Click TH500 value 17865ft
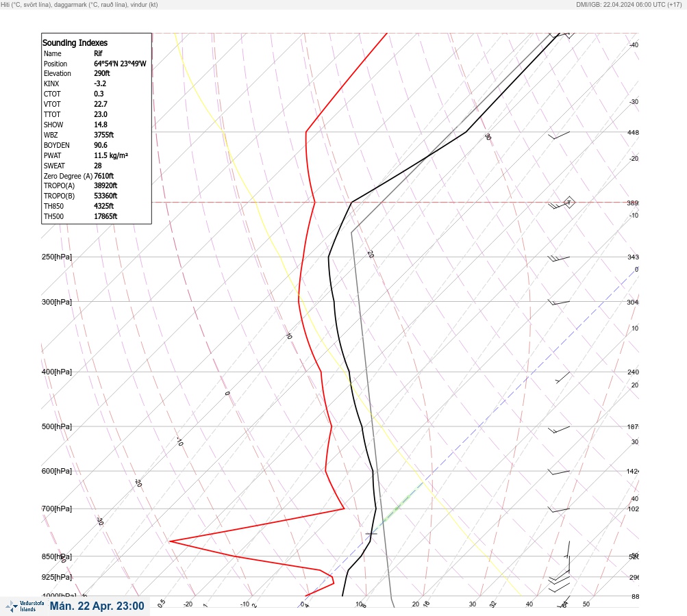The image size is (687, 616). [x=105, y=216]
